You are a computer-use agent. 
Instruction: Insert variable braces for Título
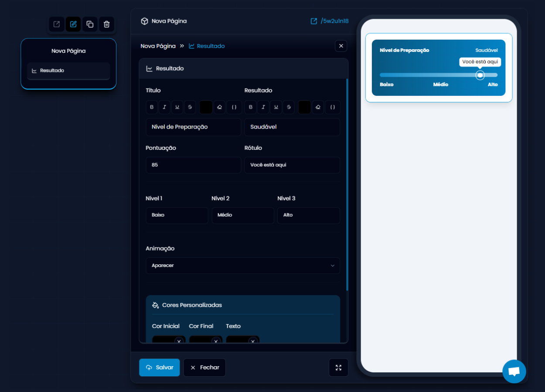coord(234,107)
